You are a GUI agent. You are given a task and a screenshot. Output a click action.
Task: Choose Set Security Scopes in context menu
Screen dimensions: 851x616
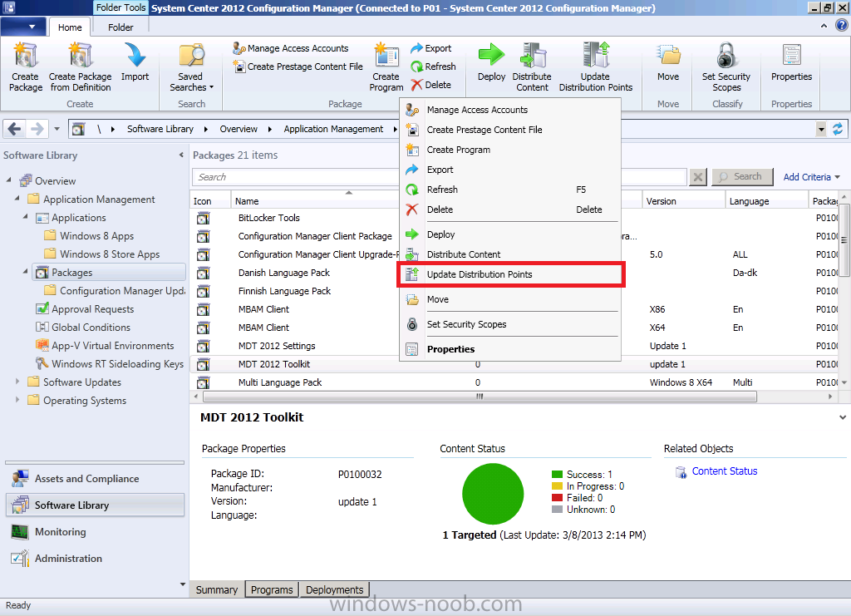click(x=510, y=324)
